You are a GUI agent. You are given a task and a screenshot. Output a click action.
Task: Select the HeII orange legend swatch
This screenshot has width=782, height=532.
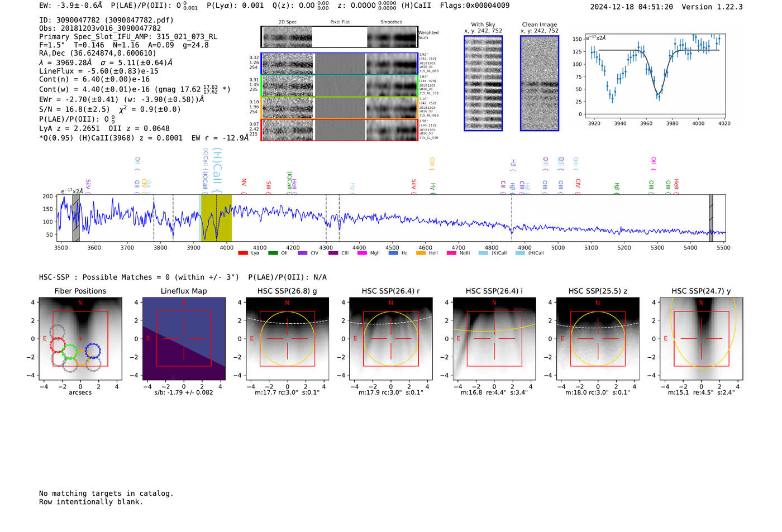(421, 253)
